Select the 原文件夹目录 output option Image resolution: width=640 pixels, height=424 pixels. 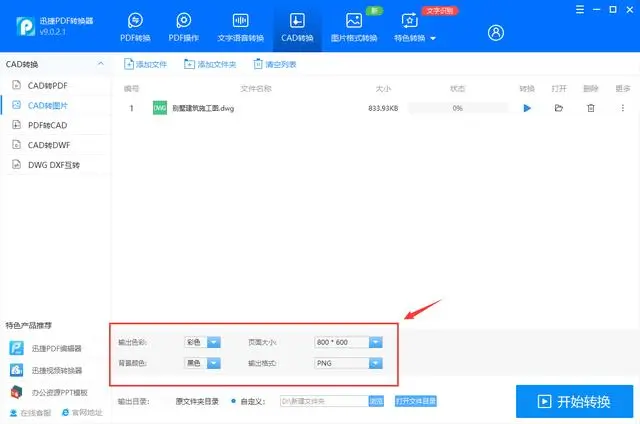(x=197, y=401)
